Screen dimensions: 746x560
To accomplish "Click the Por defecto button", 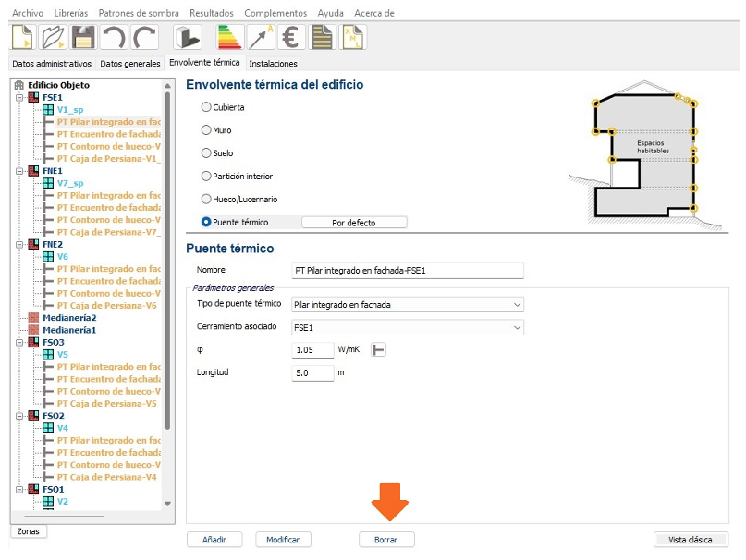I will click(354, 223).
